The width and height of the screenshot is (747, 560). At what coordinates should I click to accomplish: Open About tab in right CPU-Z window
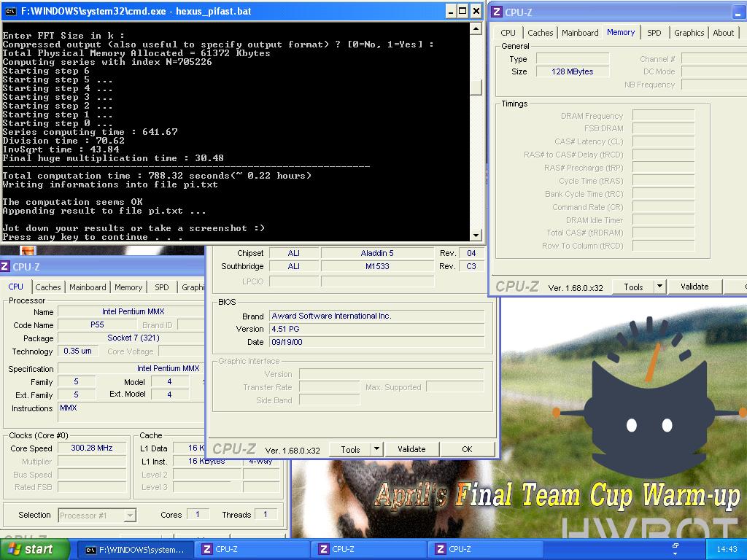tap(723, 33)
